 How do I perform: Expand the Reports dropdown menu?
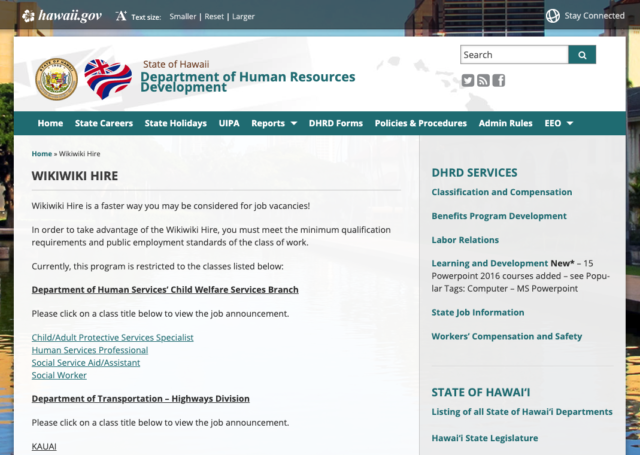click(x=274, y=123)
